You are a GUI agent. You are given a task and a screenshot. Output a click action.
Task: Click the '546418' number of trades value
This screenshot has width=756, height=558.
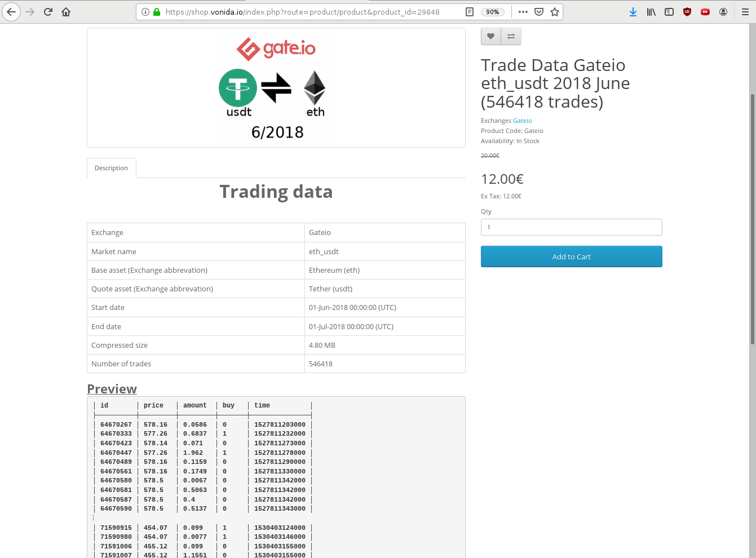(321, 364)
